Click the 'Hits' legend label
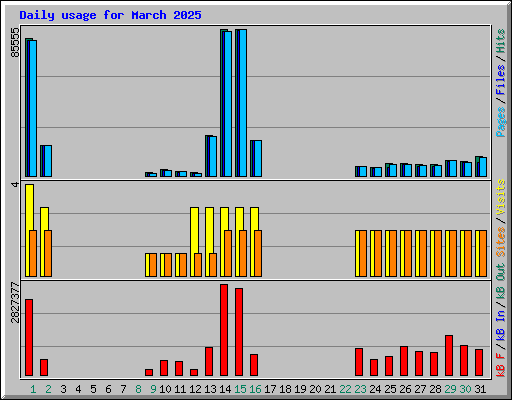This screenshot has width=512, height=400. tap(501, 41)
